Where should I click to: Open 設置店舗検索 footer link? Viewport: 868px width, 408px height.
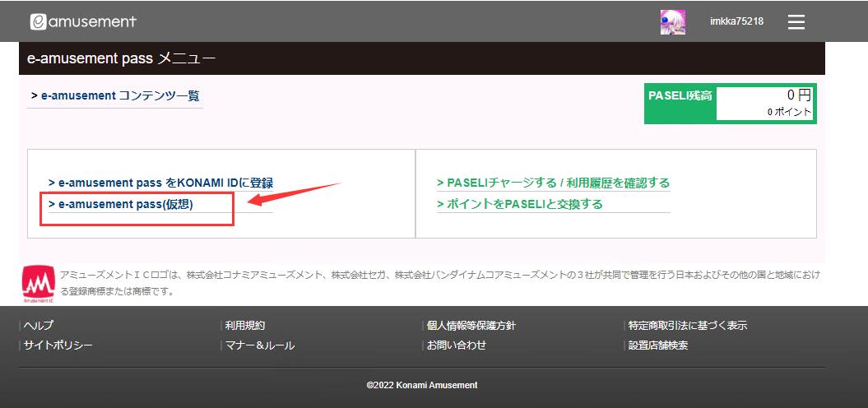[658, 345]
